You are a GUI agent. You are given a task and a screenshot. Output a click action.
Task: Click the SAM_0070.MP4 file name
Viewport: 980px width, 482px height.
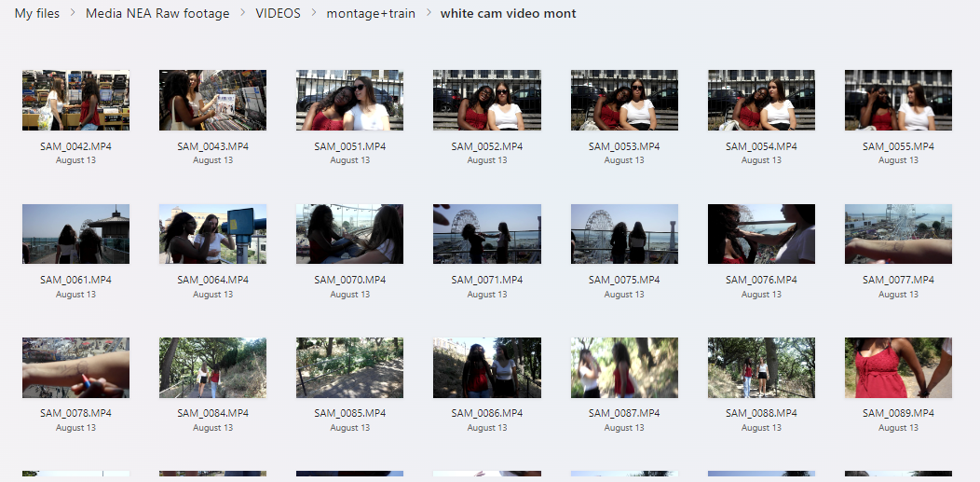pos(349,280)
